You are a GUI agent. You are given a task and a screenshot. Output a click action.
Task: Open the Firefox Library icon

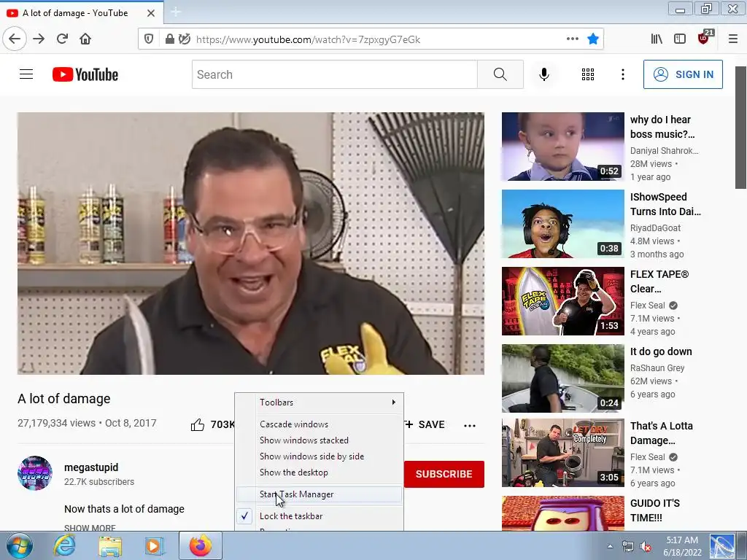pyautogui.click(x=657, y=39)
